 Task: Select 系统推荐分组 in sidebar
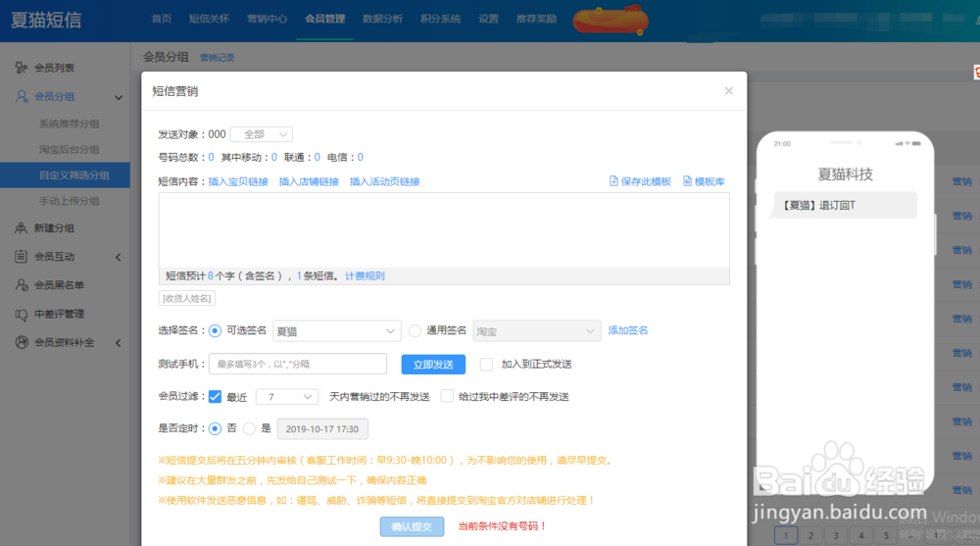coord(70,124)
